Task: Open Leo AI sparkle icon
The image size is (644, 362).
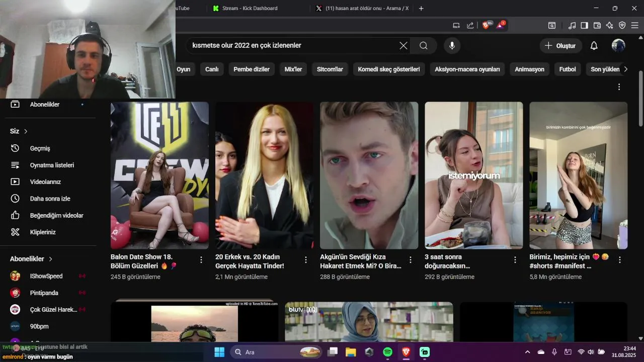Action: (609, 25)
